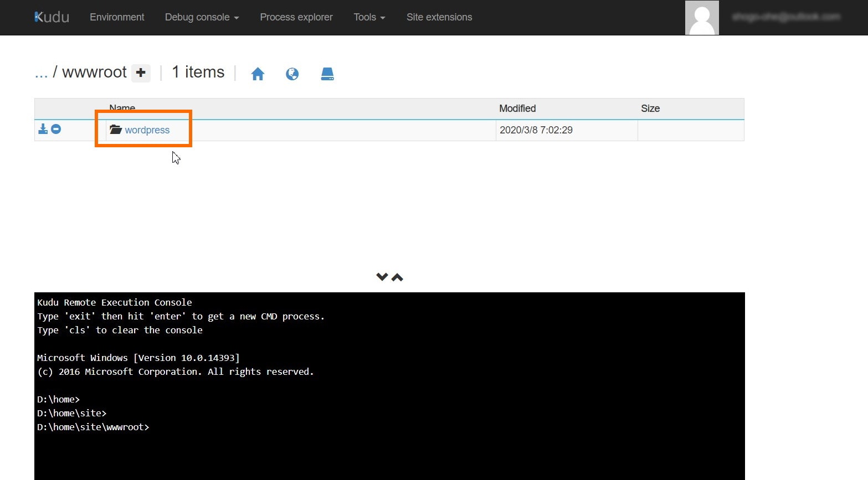This screenshot has width=868, height=480.
Task: Click the Kudu logo in the header
Action: (51, 17)
